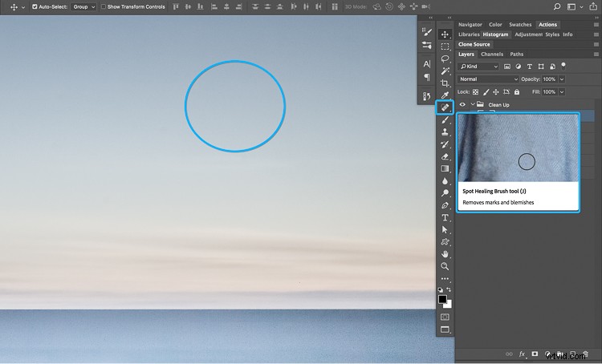This screenshot has height=364, width=602.
Task: Select the Clone Stamp tool
Action: (445, 132)
